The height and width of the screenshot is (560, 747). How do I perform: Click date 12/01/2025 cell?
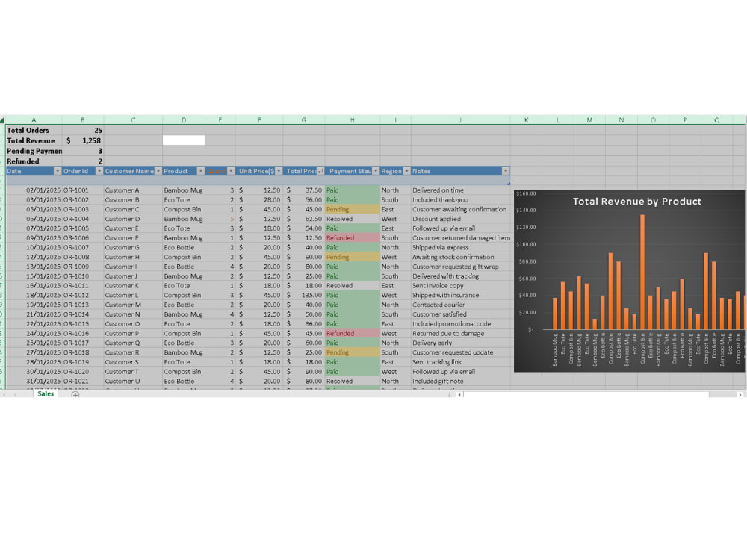(34, 257)
